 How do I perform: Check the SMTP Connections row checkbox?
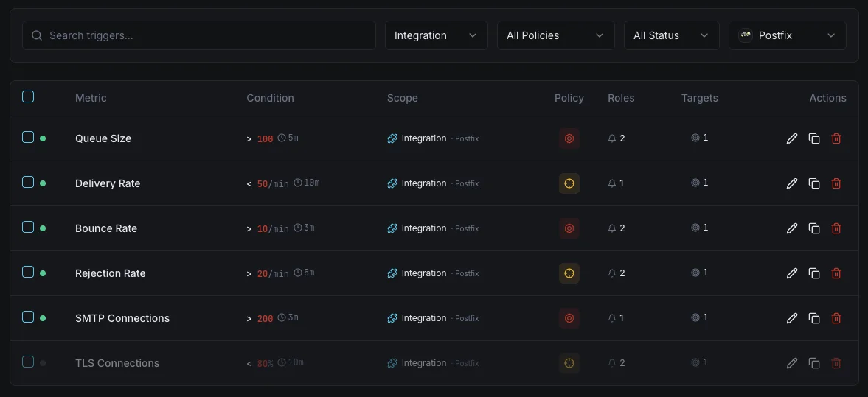click(28, 317)
